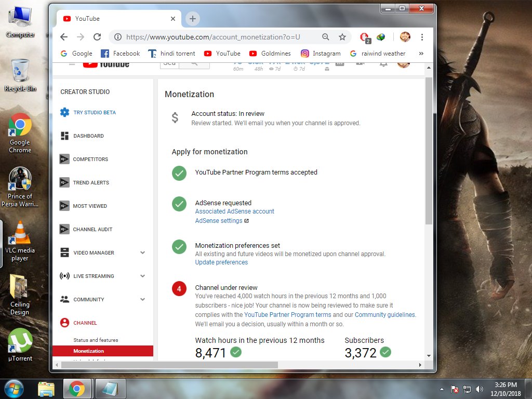Open DASHBOARD in Creator Studio
532x399 pixels.
point(88,136)
